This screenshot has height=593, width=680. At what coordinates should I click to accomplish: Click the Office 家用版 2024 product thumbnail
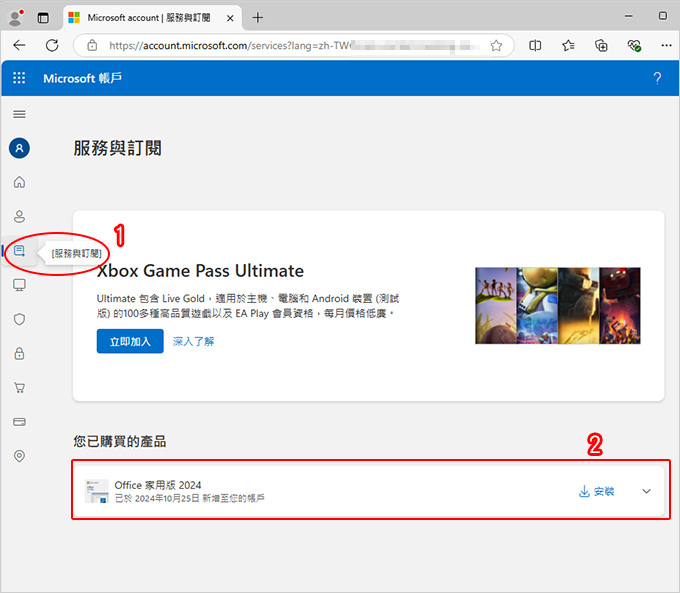[x=97, y=491]
